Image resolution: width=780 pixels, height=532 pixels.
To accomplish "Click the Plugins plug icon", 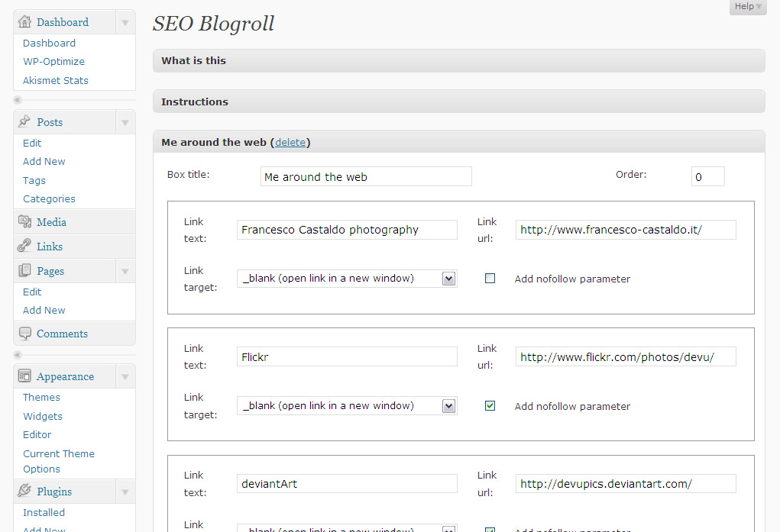I will coord(24,492).
